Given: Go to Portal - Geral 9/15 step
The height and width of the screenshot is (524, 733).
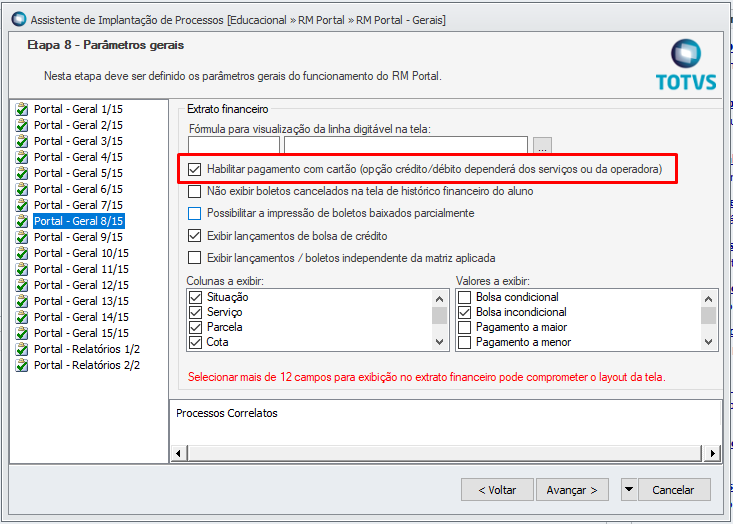Looking at the screenshot, I should [78, 237].
